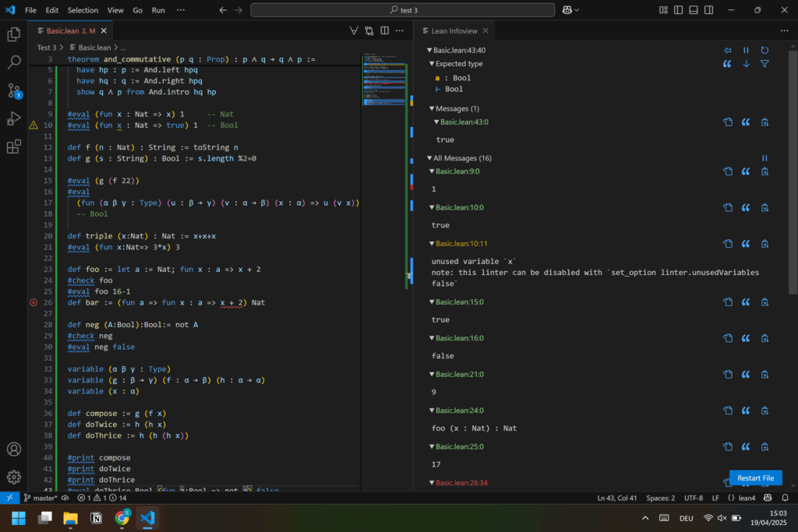Click the command center search box

click(403, 10)
